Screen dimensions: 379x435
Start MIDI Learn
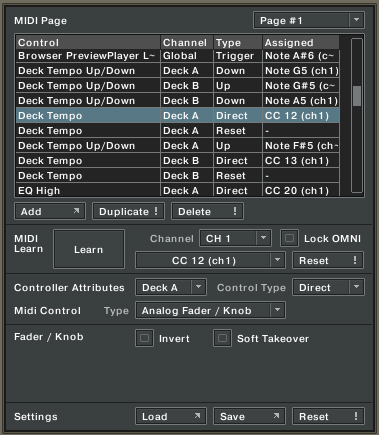(89, 249)
